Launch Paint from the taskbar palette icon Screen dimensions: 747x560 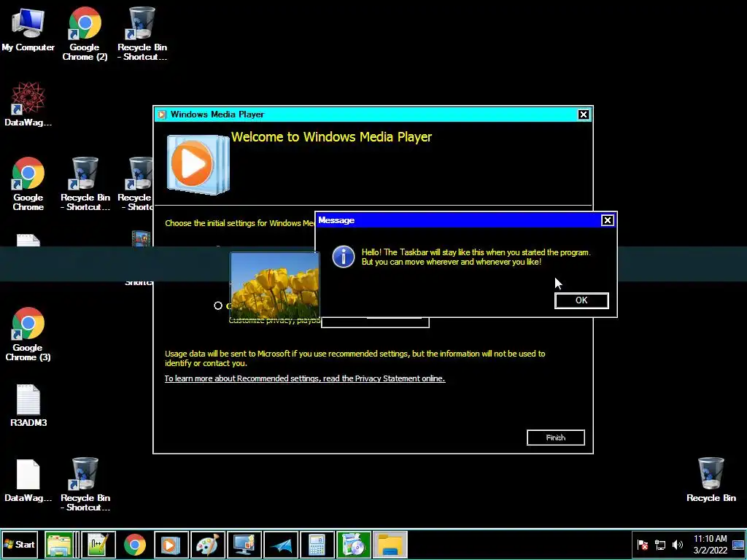[207, 544]
